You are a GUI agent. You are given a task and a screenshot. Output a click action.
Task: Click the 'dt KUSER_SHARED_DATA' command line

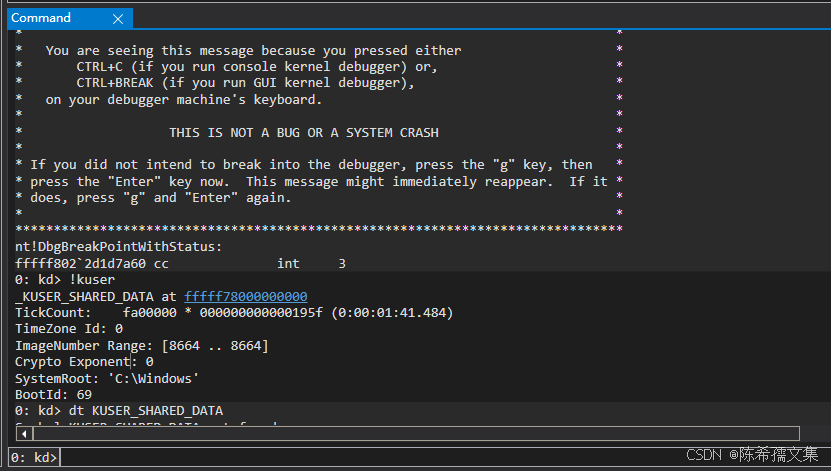pos(119,411)
